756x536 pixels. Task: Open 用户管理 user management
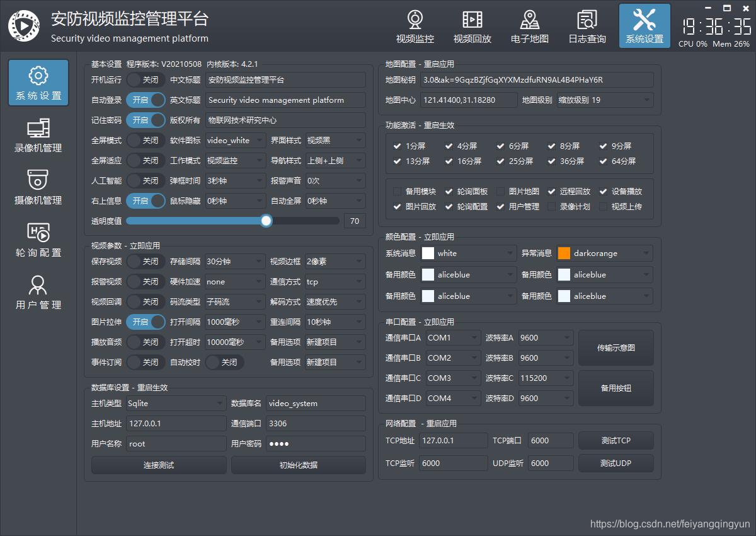38,292
